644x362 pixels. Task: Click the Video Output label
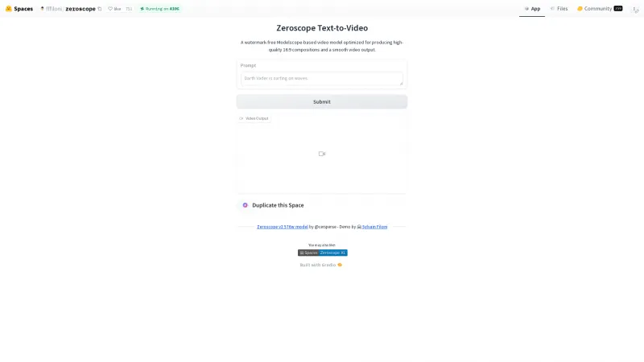point(254,118)
